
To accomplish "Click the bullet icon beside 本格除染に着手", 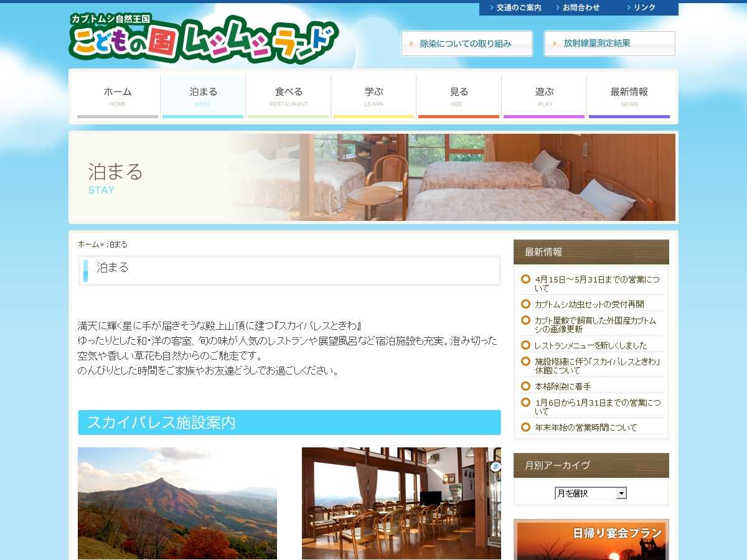I will (525, 386).
